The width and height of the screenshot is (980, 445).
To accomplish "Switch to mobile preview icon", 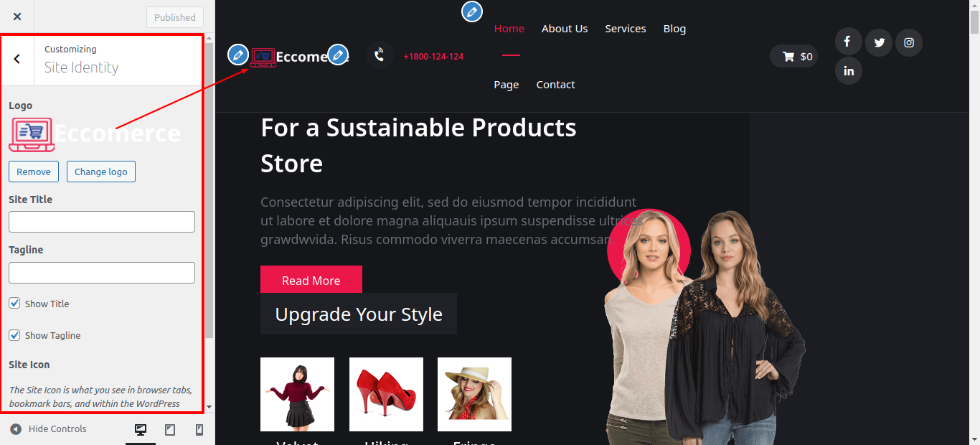I will coord(199,429).
